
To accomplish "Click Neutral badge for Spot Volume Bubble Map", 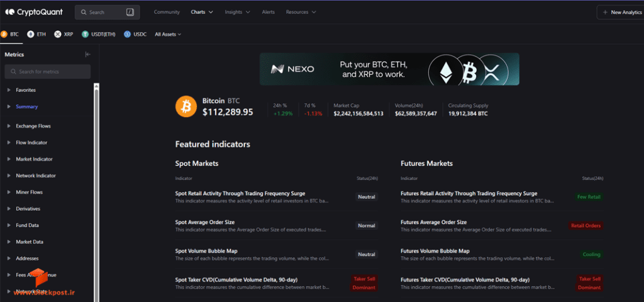I will click(x=367, y=254).
